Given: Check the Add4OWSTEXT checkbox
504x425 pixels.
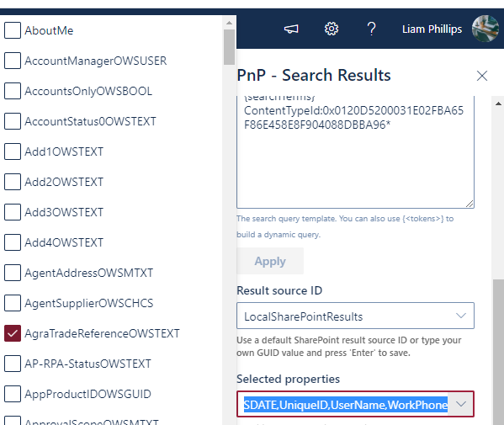Looking at the screenshot, I should point(13,242).
